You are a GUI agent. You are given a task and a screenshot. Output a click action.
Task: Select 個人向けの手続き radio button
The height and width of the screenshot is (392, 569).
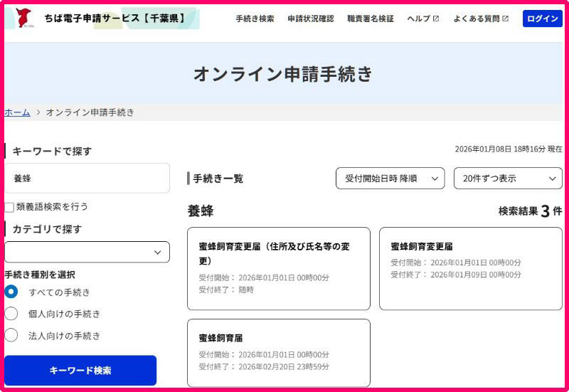(11, 314)
